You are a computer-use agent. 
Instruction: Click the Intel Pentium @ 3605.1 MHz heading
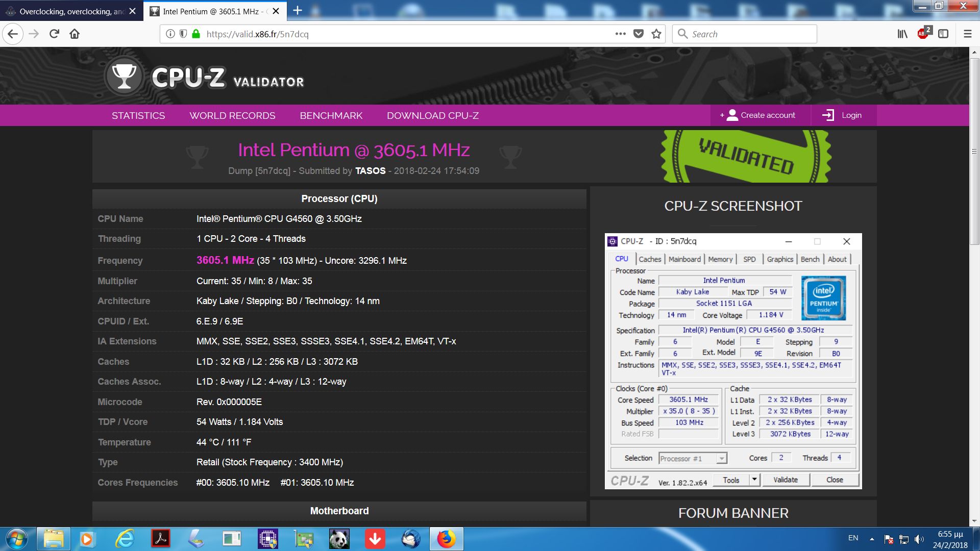354,150
